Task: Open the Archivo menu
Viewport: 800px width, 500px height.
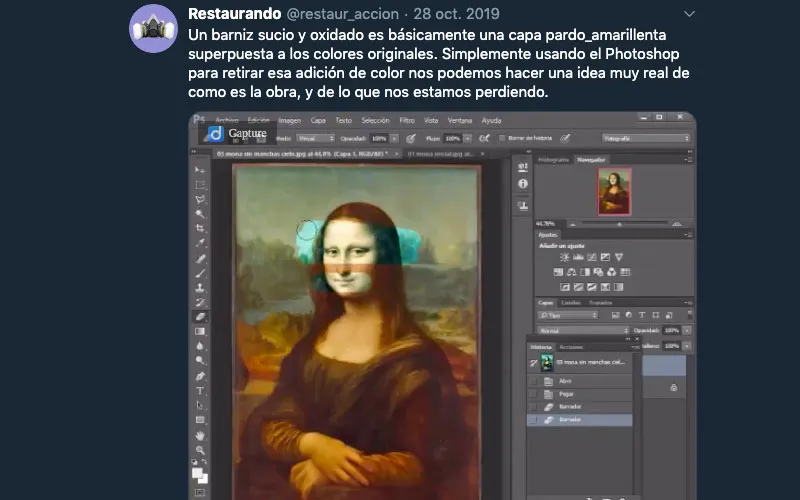Action: tap(227, 120)
